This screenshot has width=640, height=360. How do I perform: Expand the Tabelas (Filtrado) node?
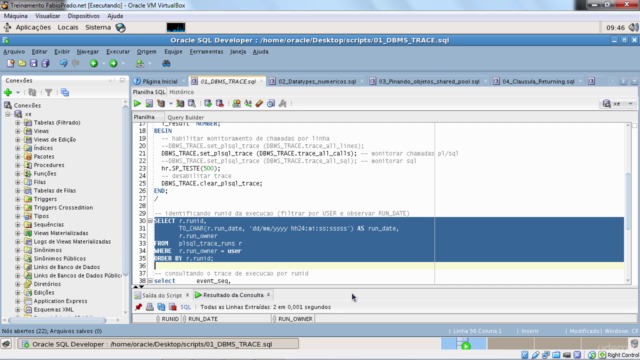[18, 122]
